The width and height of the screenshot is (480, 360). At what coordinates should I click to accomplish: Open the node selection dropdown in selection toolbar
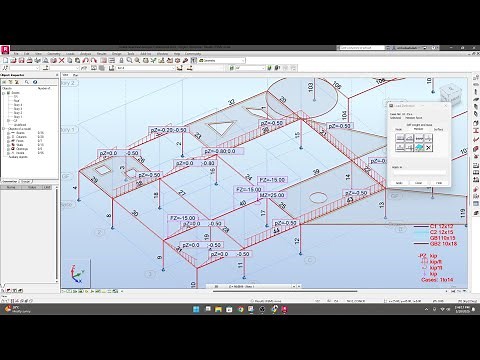[37, 68]
